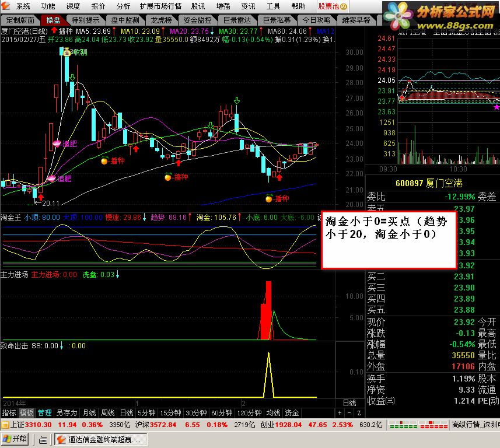Switch to the 盘中监测 tab
This screenshot has width=500, height=448.
(125, 20)
